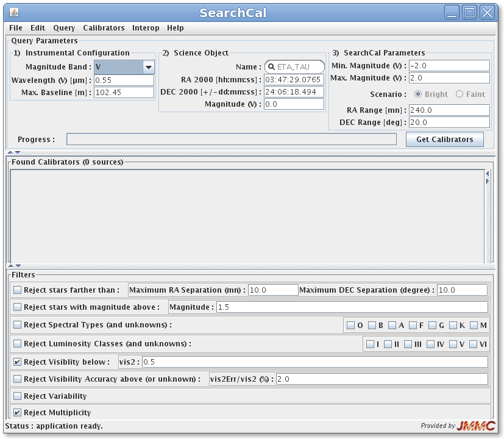Click the RA Range field
Image resolution: width=504 pixels, height=439 pixels.
coord(449,110)
